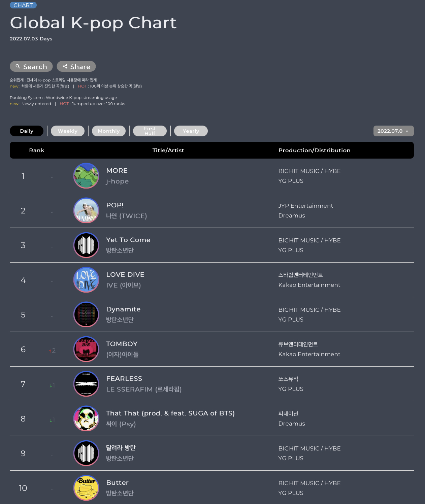Open the Yet To Come song title
The width and height of the screenshot is (425, 504).
click(128, 240)
